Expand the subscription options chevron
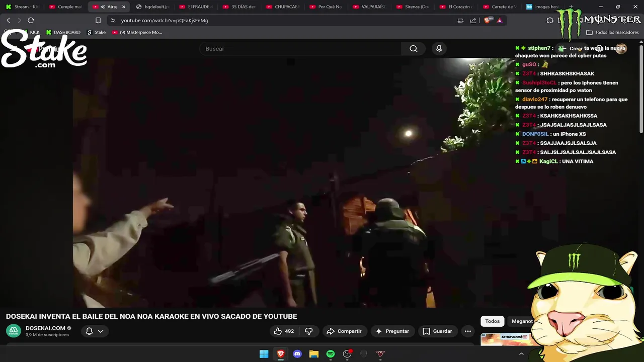Viewport: 644px width, 362px height. click(101, 331)
